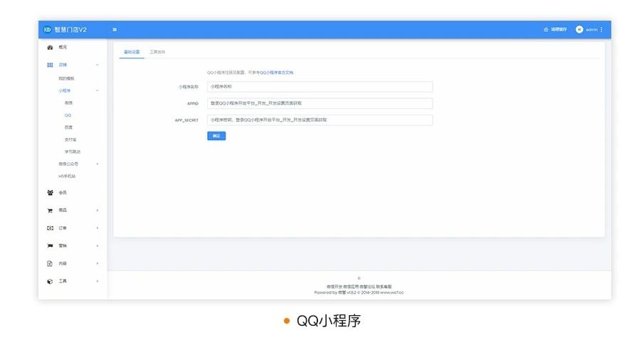644x345 pixels.
Task: Expand 工具 using its arrow
Action: 97,282
